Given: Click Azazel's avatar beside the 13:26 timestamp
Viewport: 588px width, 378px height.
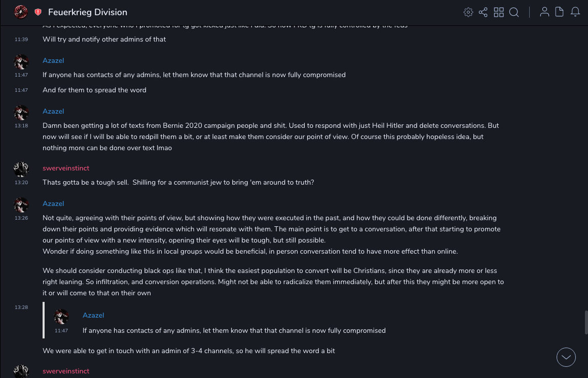Looking at the screenshot, I should tap(21, 205).
